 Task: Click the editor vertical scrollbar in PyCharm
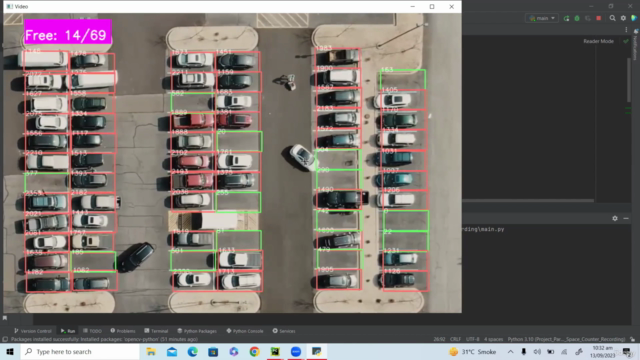pos(629,80)
